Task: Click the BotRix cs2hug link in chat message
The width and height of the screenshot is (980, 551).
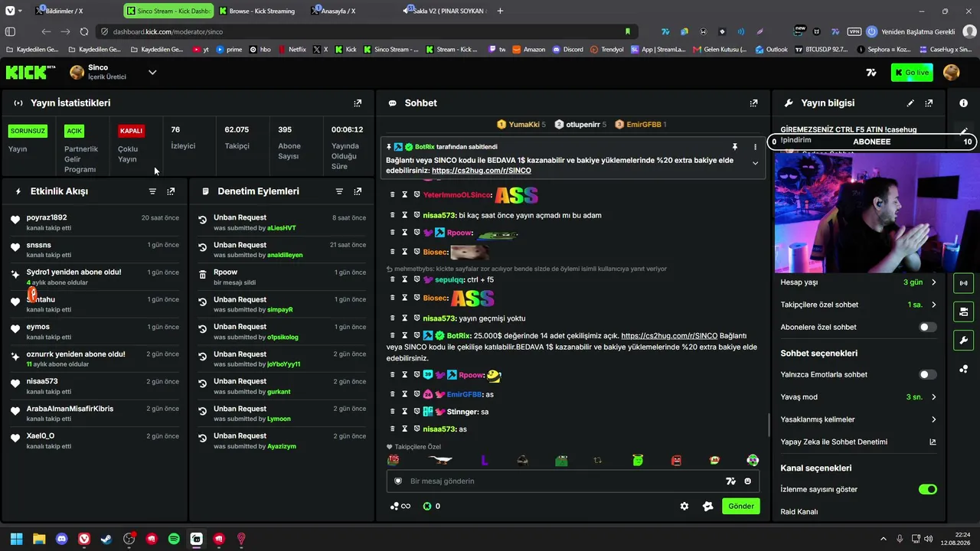Action: tap(669, 336)
